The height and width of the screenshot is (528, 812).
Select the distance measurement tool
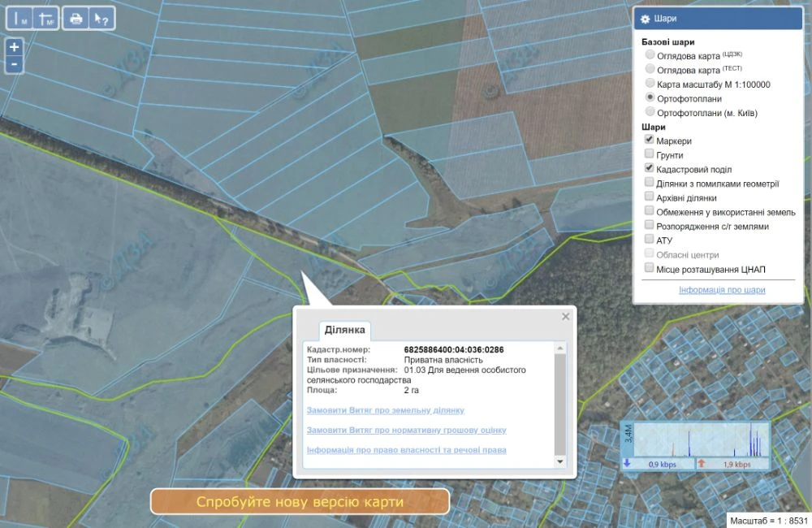pos(19,19)
